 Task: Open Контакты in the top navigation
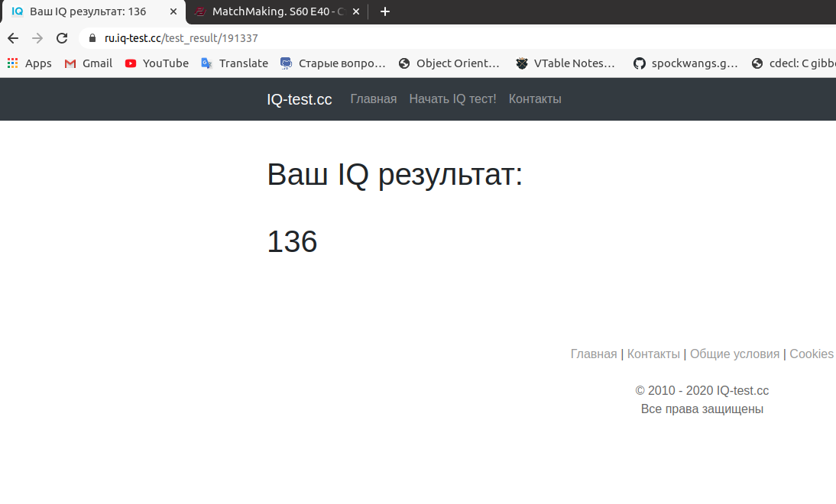coord(535,99)
